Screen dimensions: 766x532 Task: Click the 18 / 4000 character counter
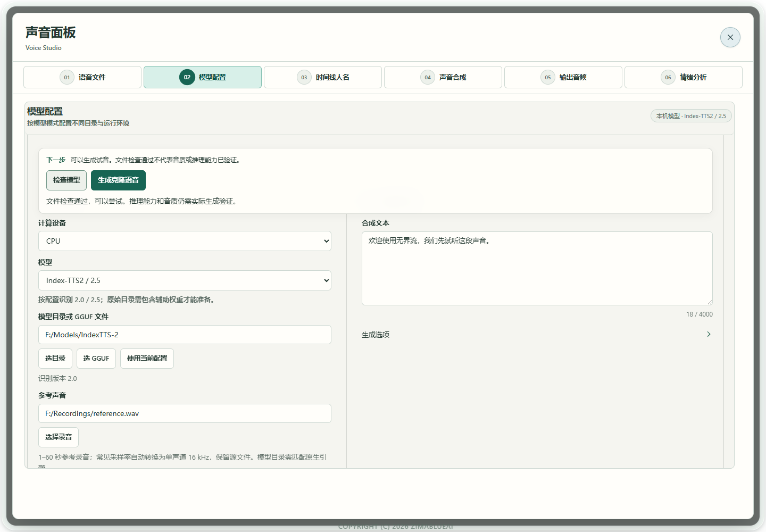click(x=700, y=314)
